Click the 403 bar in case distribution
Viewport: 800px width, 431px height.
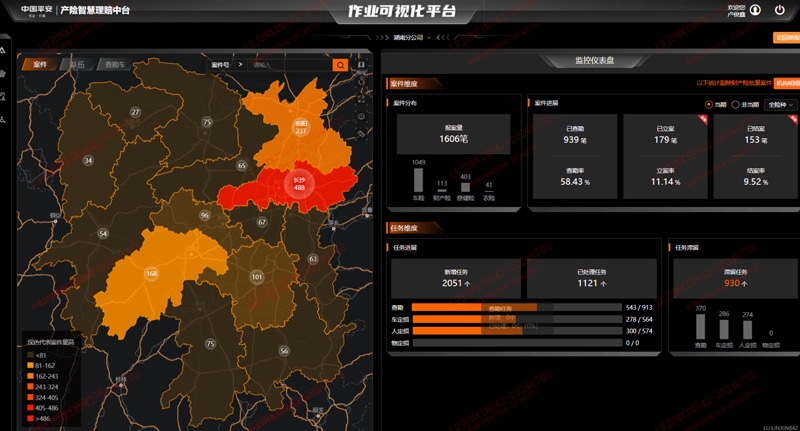465,187
